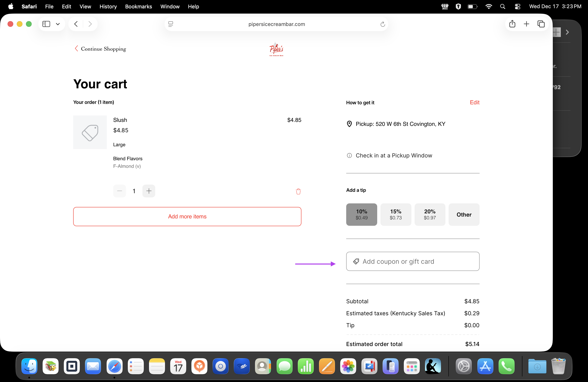Click the info icon beside Check in at a Pickup Window
Viewport: 588px width, 382px height.
349,155
